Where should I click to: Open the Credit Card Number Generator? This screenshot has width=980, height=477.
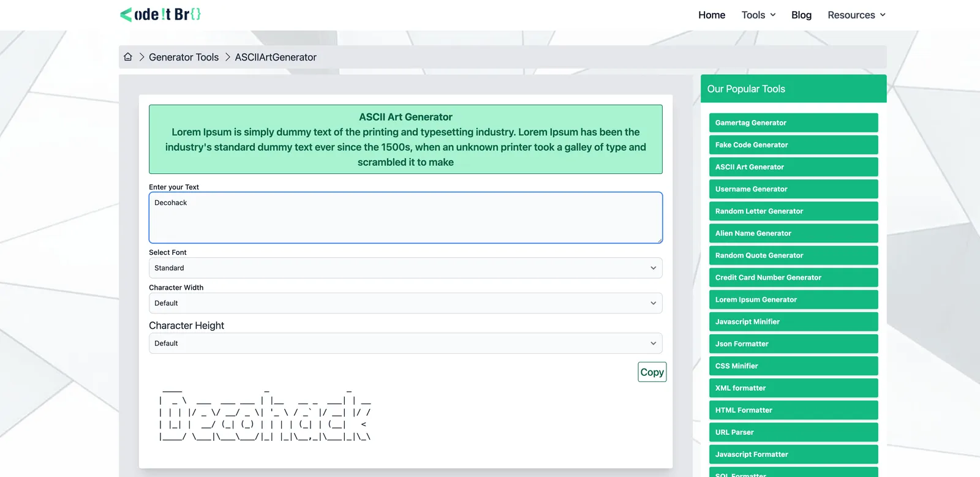pos(793,277)
